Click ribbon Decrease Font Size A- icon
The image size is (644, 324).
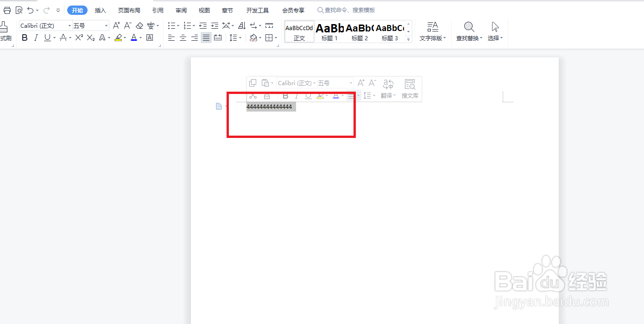tap(128, 25)
